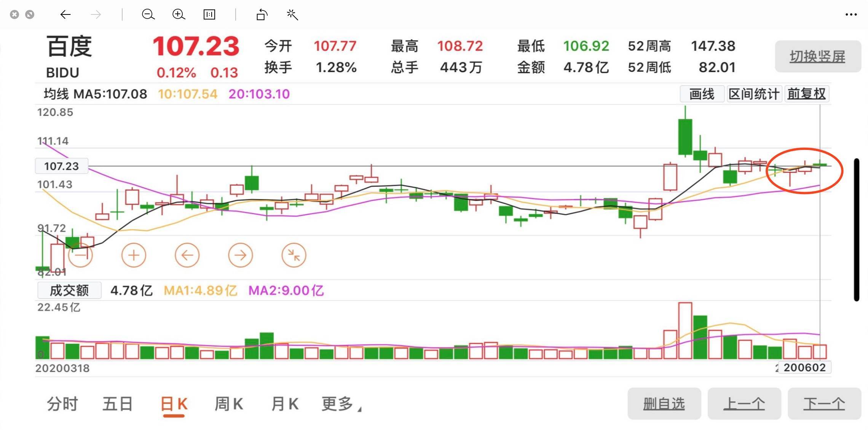Switch to the 周K weekly tab
The height and width of the screenshot is (430, 868).
click(x=229, y=404)
